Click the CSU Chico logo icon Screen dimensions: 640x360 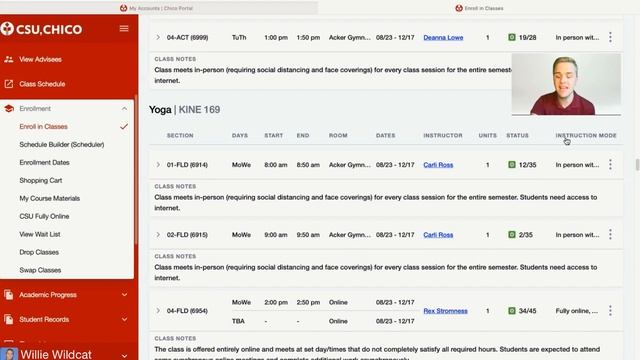tap(7, 29)
